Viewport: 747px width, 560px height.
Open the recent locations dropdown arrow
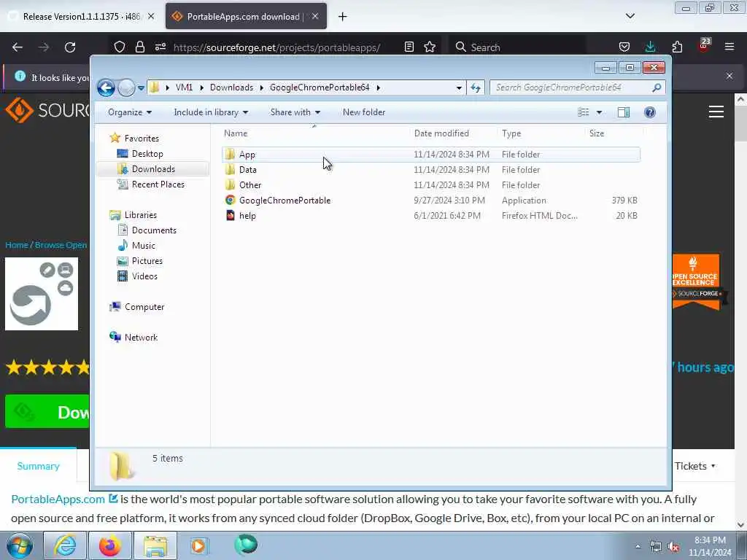point(141,88)
